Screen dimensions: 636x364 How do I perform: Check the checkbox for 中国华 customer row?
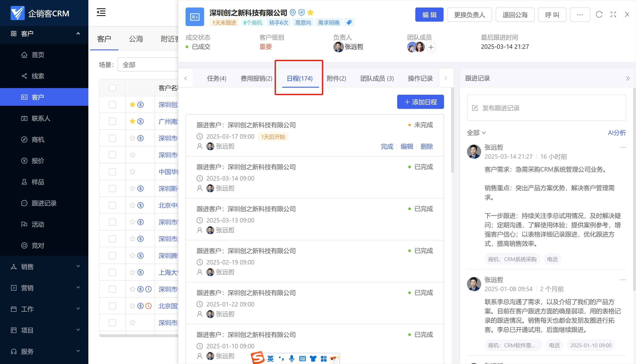[x=112, y=172]
